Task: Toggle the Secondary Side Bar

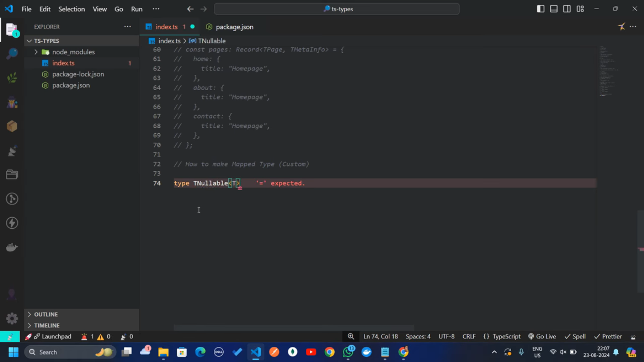Action: coord(567,9)
